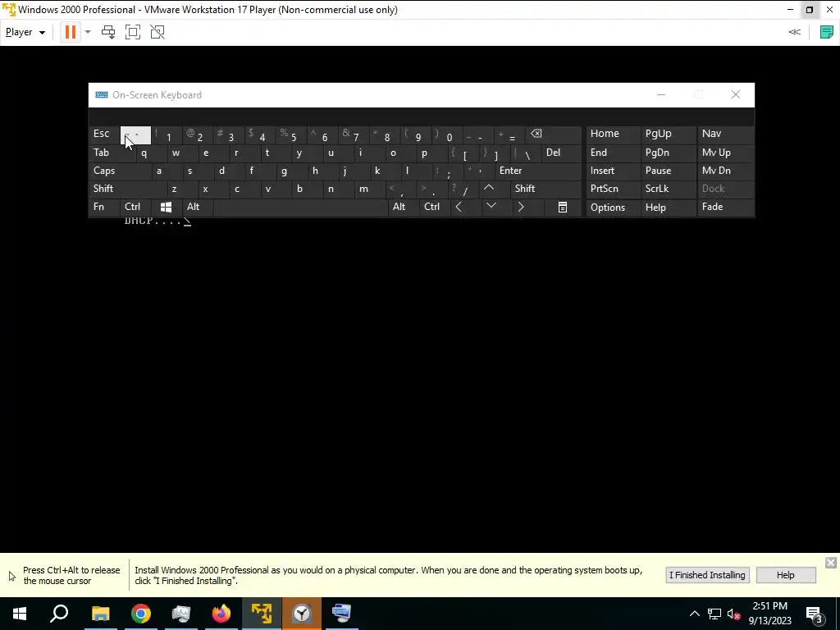Click the backslash key

[526, 153]
